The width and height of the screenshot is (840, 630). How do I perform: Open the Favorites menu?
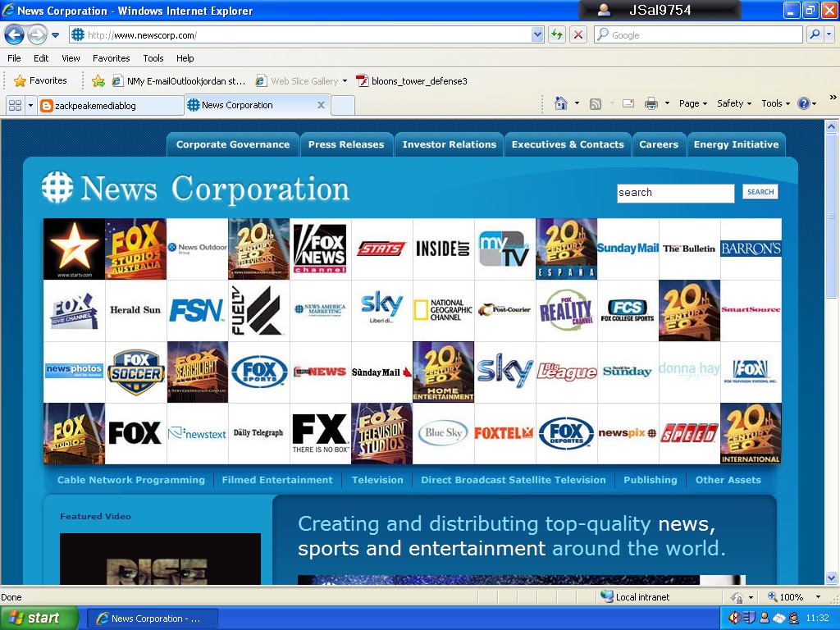coord(112,58)
